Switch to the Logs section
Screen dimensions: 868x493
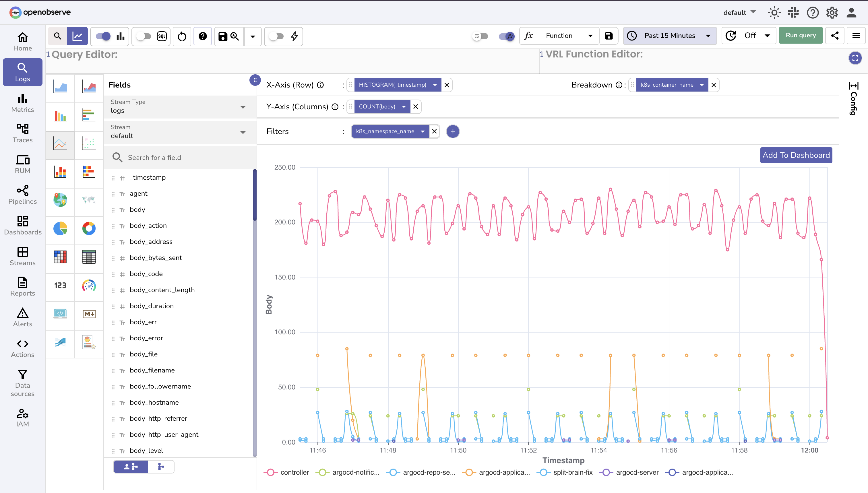(x=22, y=72)
